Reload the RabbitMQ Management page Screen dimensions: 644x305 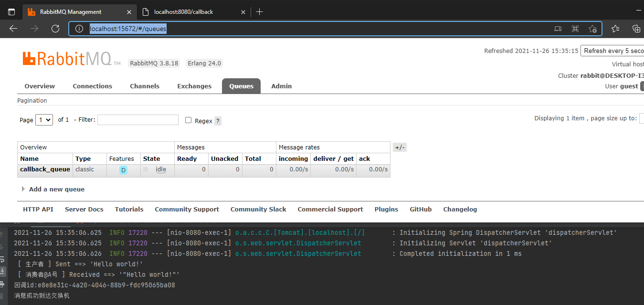click(x=55, y=29)
